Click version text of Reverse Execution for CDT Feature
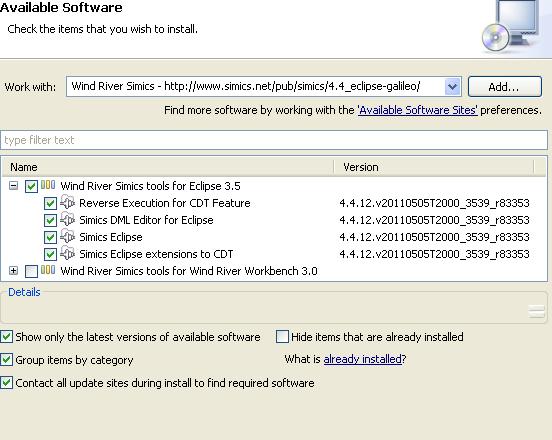This screenshot has height=440, width=552. coord(434,203)
